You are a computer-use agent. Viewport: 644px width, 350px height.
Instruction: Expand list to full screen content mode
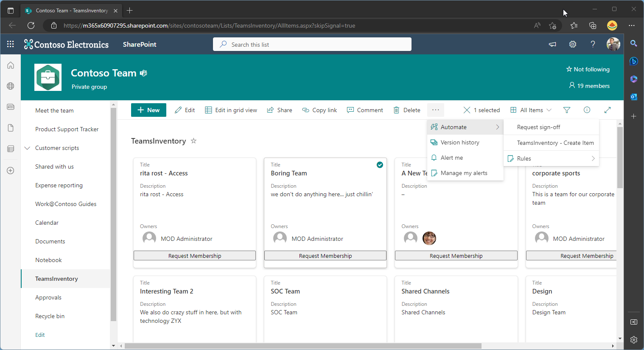608,110
